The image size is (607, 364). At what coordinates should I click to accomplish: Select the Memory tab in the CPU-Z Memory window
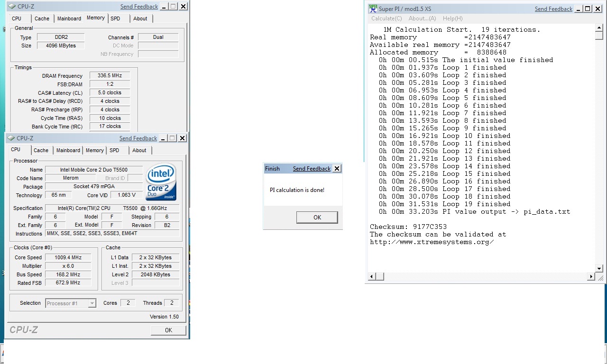[95, 18]
